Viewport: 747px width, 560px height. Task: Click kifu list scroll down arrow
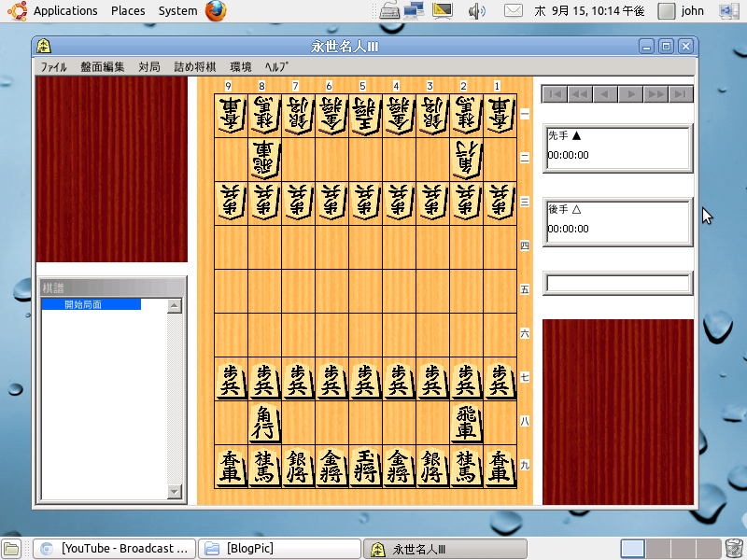coord(175,492)
